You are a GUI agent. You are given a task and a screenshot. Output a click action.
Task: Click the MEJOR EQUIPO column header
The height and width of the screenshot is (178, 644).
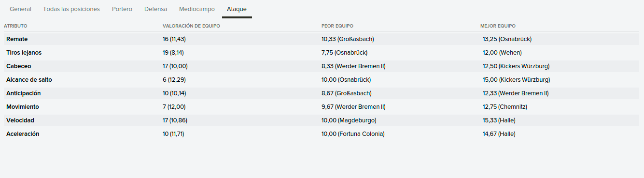pyautogui.click(x=498, y=26)
